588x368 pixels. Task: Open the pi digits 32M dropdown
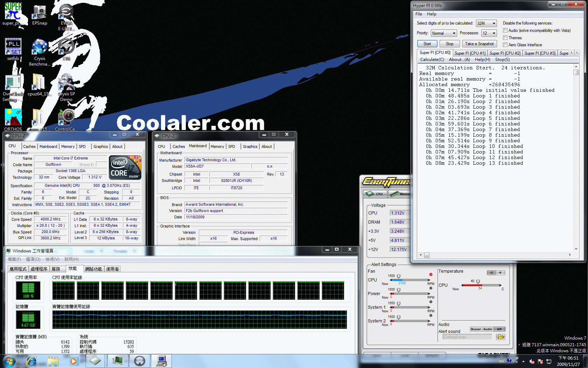486,23
